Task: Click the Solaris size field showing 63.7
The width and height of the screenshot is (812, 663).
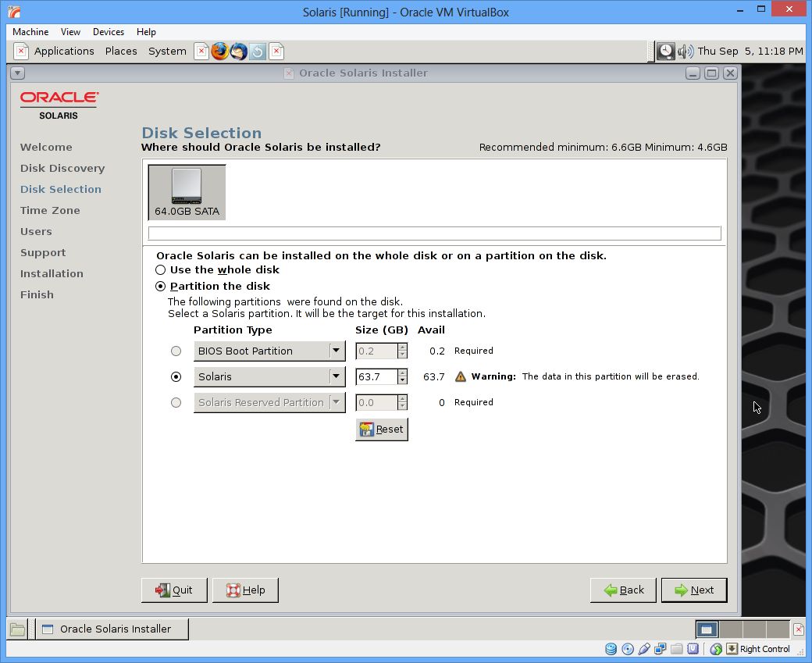Action: [376, 376]
